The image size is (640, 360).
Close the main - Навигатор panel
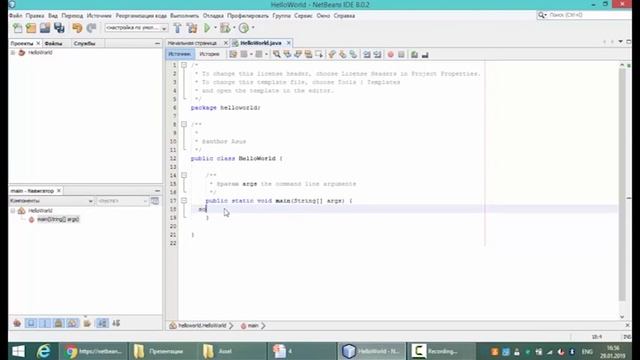(x=59, y=191)
